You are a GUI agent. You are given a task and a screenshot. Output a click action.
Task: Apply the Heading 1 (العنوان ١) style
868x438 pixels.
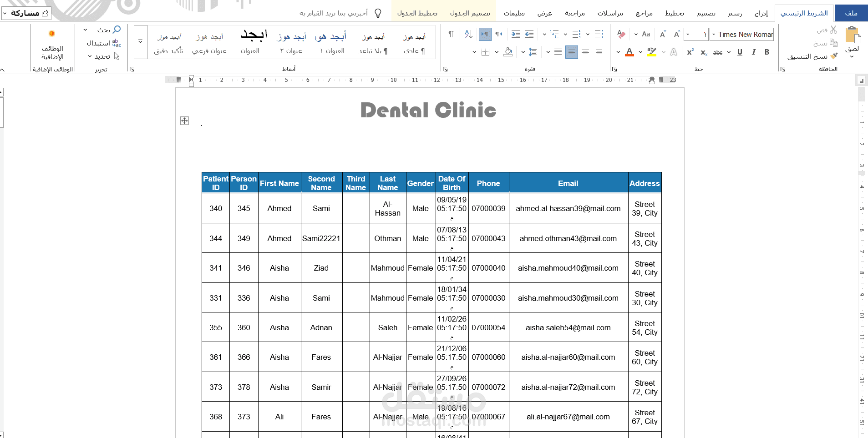pyautogui.click(x=332, y=42)
